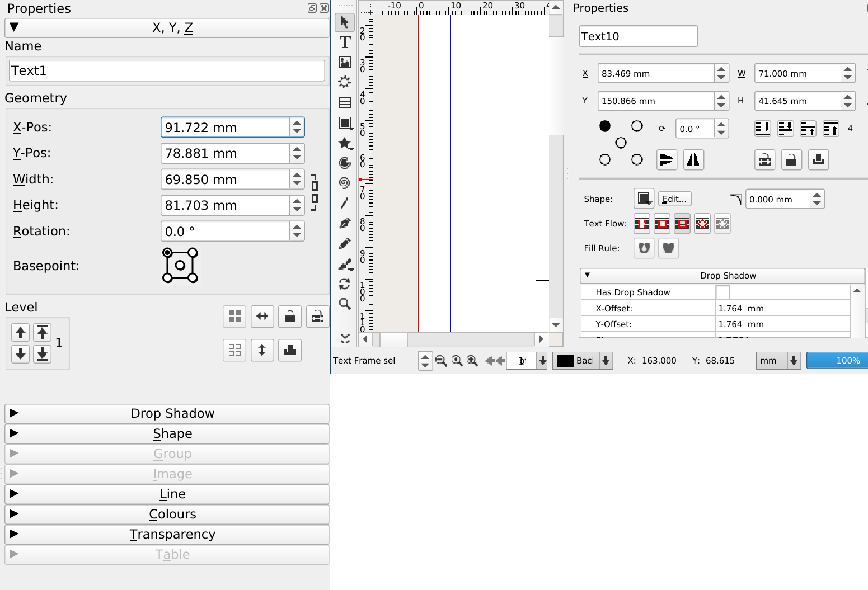868x590 pixels.
Task: Click the Edit... shape button
Action: click(x=674, y=199)
